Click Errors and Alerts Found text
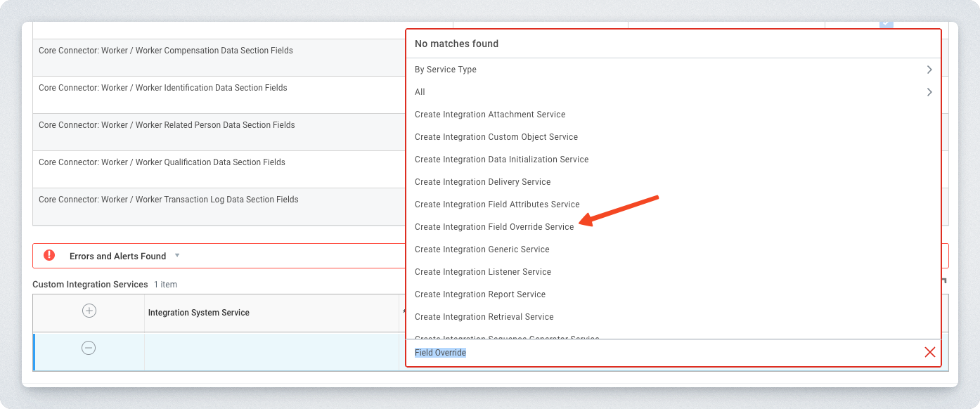 coord(117,257)
